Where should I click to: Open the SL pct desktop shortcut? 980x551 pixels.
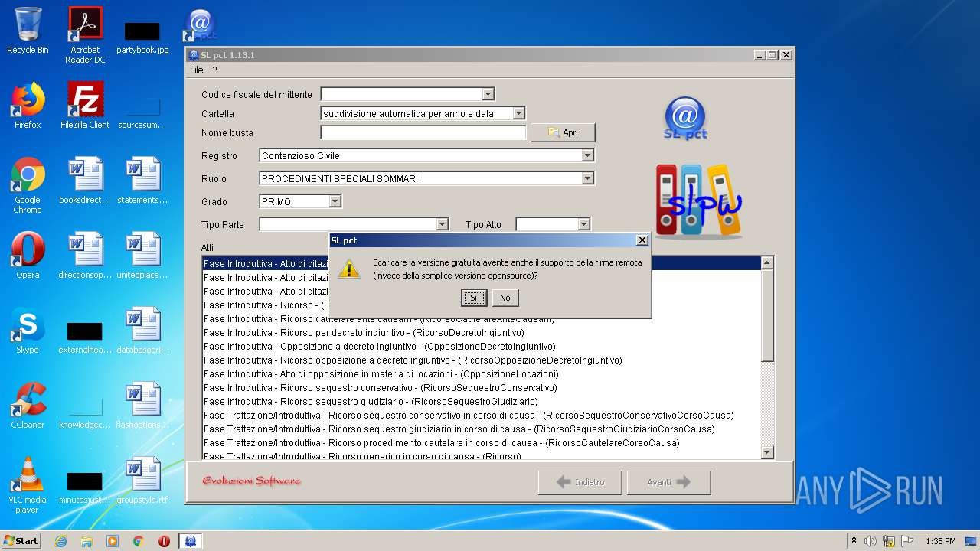200,25
